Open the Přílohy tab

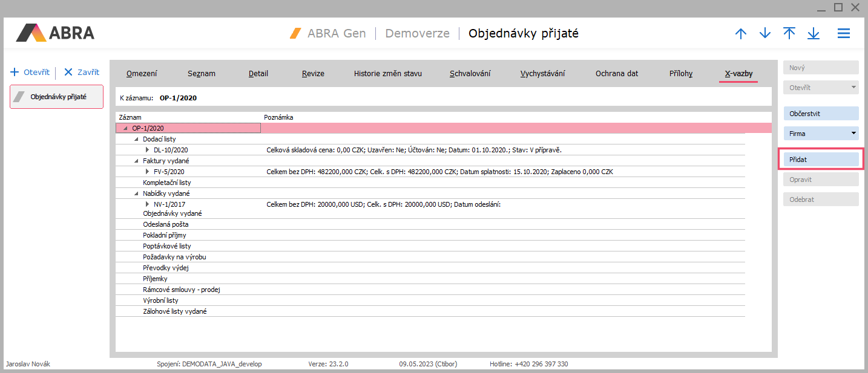[680, 74]
